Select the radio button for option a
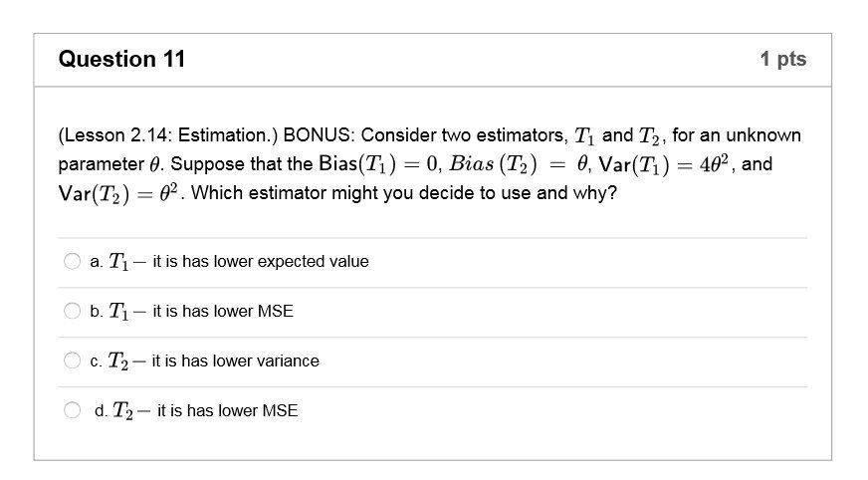Image resolution: width=868 pixels, height=480 pixels. click(72, 261)
